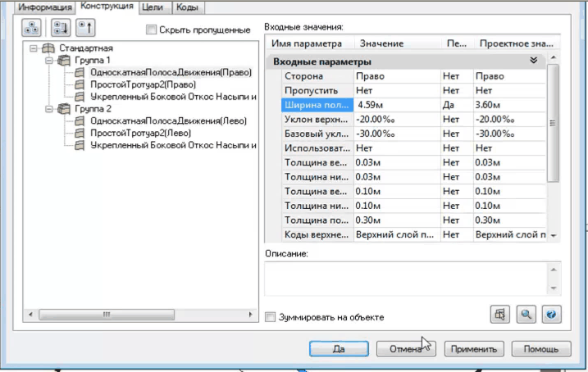The height and width of the screenshot is (372, 588).
Task: Collapse the Входные параметры section chevron
Action: [x=533, y=61]
